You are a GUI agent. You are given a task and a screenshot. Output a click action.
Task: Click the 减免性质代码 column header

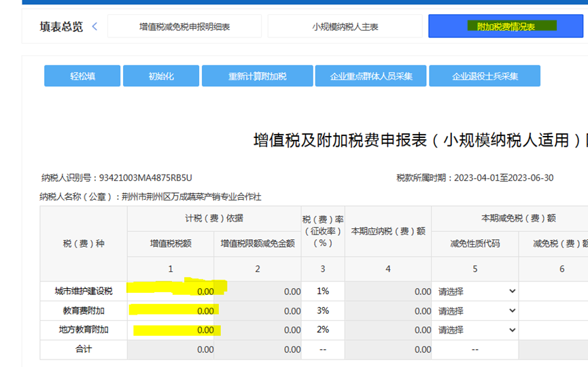[475, 244]
